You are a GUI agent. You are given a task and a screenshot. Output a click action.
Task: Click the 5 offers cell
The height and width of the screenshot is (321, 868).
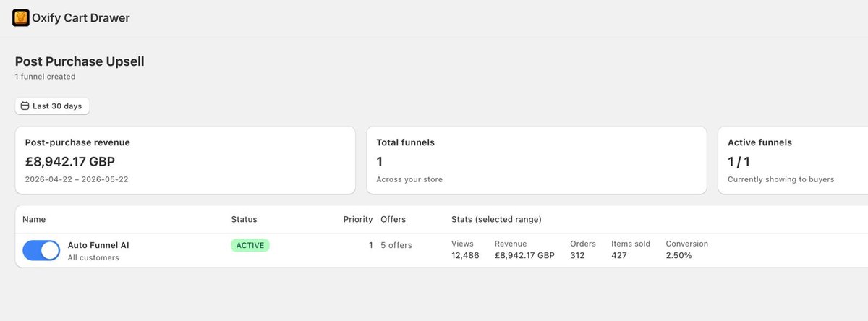click(x=396, y=245)
